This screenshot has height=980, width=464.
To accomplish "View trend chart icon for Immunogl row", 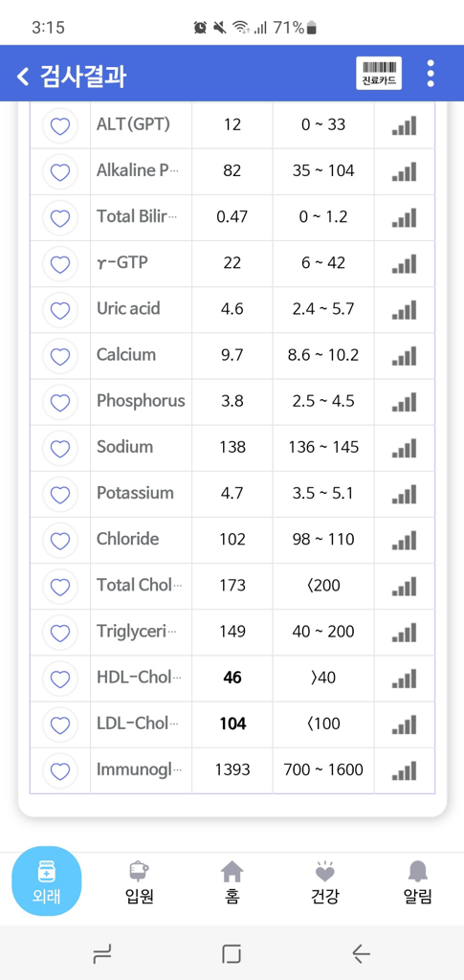I will coord(404,770).
